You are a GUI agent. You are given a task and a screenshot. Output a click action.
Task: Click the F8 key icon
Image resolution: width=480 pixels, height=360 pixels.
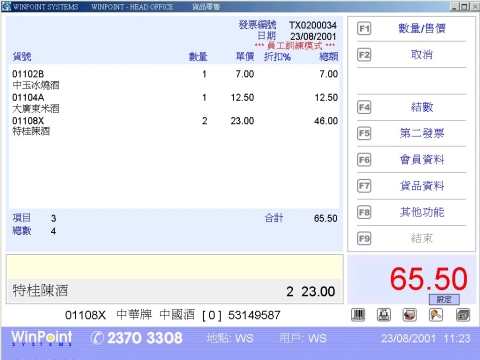coord(364,212)
